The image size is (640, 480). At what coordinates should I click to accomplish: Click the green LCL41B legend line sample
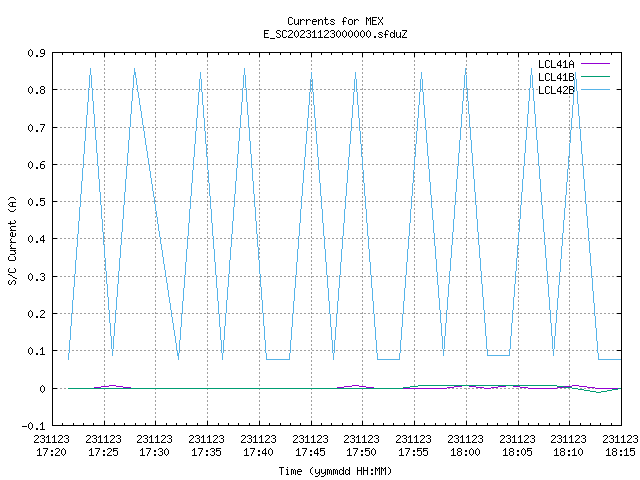(595, 77)
